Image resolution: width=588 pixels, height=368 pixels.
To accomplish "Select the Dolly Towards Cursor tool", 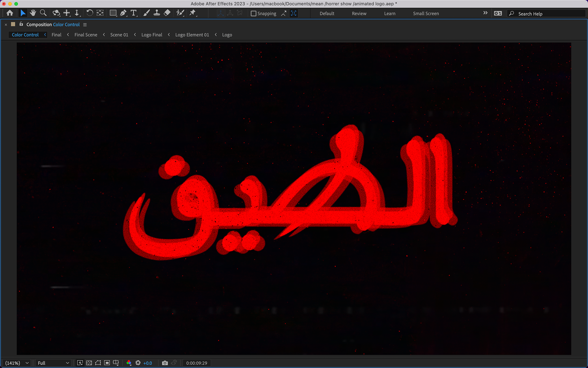I will coord(77,13).
